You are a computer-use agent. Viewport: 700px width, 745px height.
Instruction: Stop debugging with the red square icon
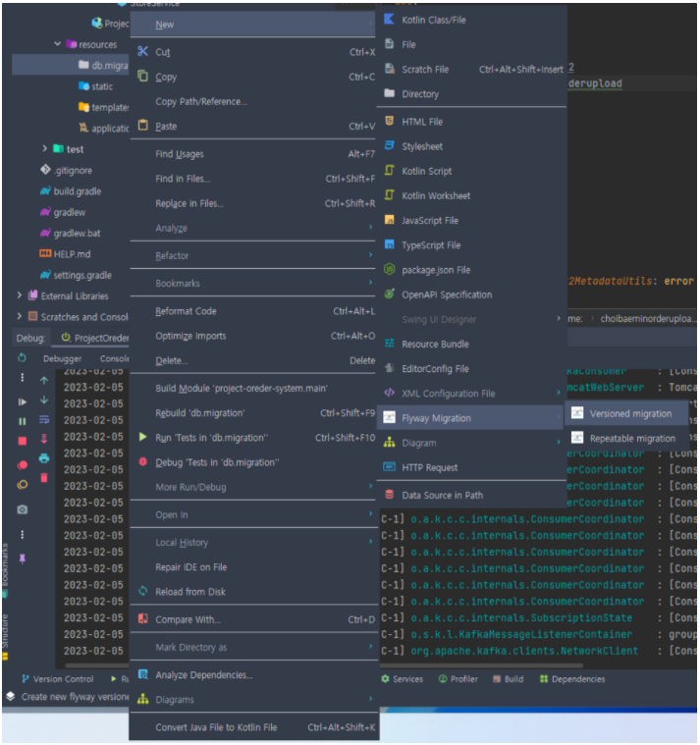(x=23, y=441)
